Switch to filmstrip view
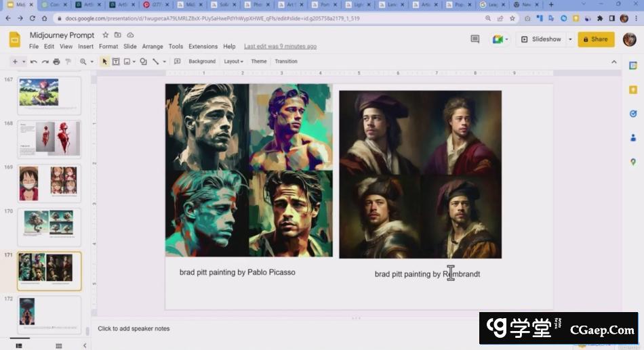 pos(19,345)
